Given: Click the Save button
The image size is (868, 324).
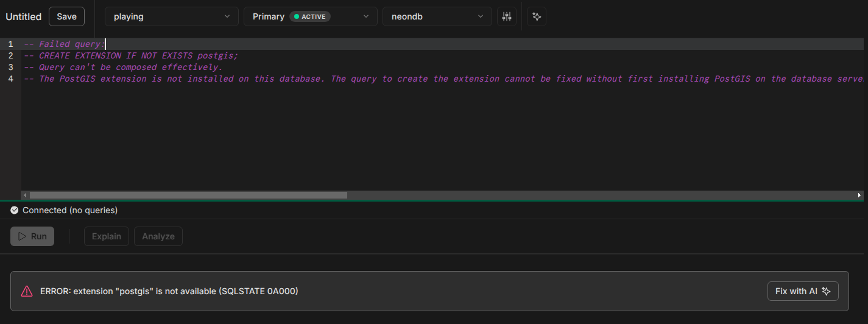Looking at the screenshot, I should (67, 16).
